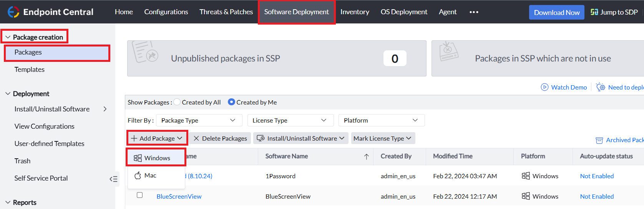Select the Created by Me radio button
Screen dimensions: 644x209
[x=231, y=102]
